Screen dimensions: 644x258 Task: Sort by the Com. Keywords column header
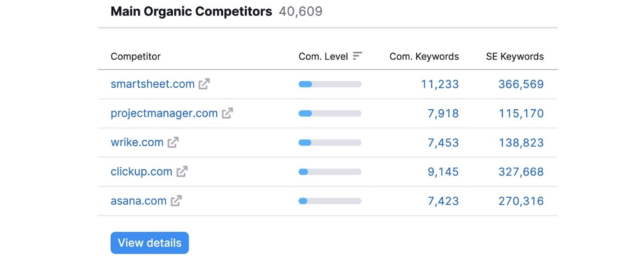pyautogui.click(x=424, y=56)
